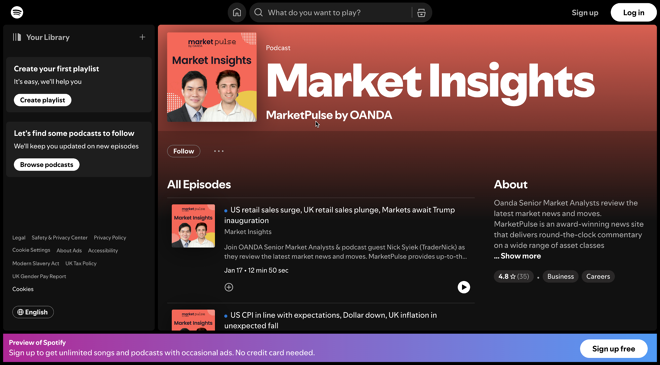Screen dimensions: 660x365
Task: Open the Modern Slavery Act link
Action: point(36,264)
